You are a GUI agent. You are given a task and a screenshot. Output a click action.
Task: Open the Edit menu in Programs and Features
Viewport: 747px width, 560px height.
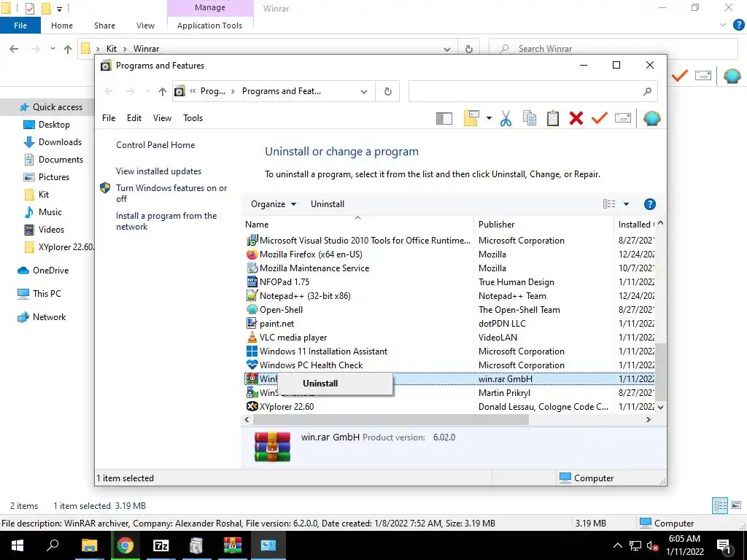134,118
